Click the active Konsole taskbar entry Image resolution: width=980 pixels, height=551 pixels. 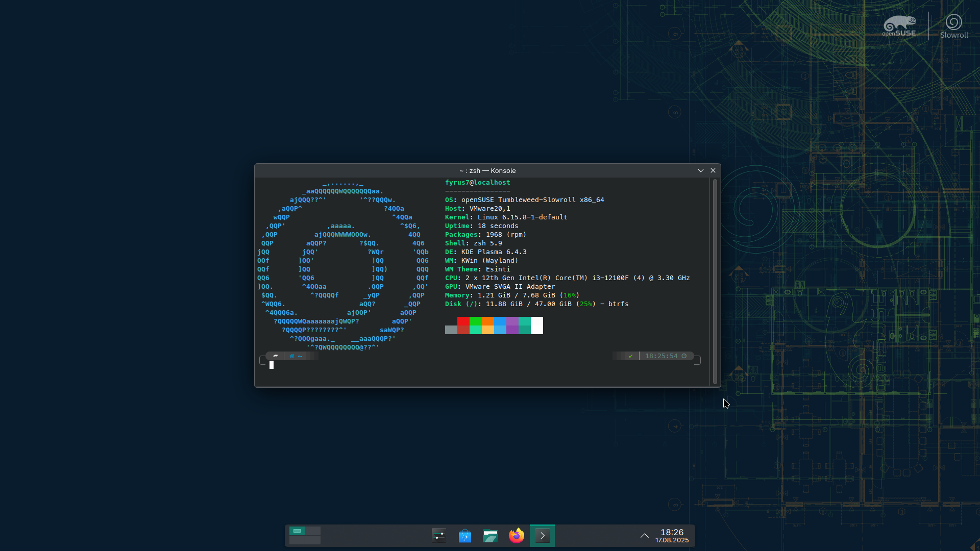coord(542,536)
